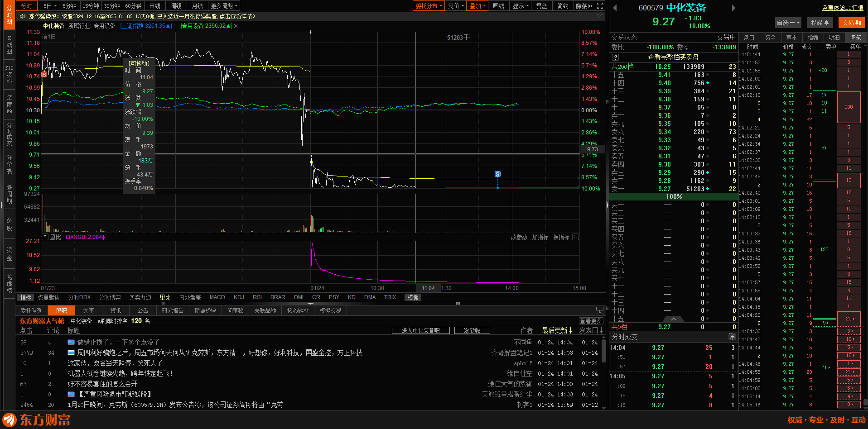
Task: Open 多周期 in the sidebar
Action: pyautogui.click(x=9, y=194)
